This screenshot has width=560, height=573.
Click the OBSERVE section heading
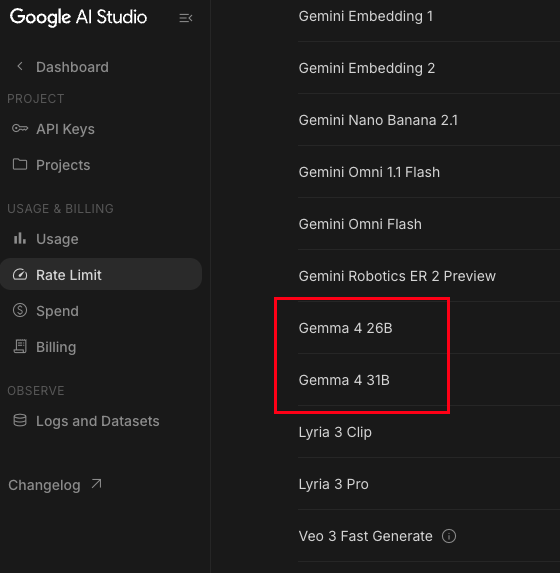pos(35,391)
